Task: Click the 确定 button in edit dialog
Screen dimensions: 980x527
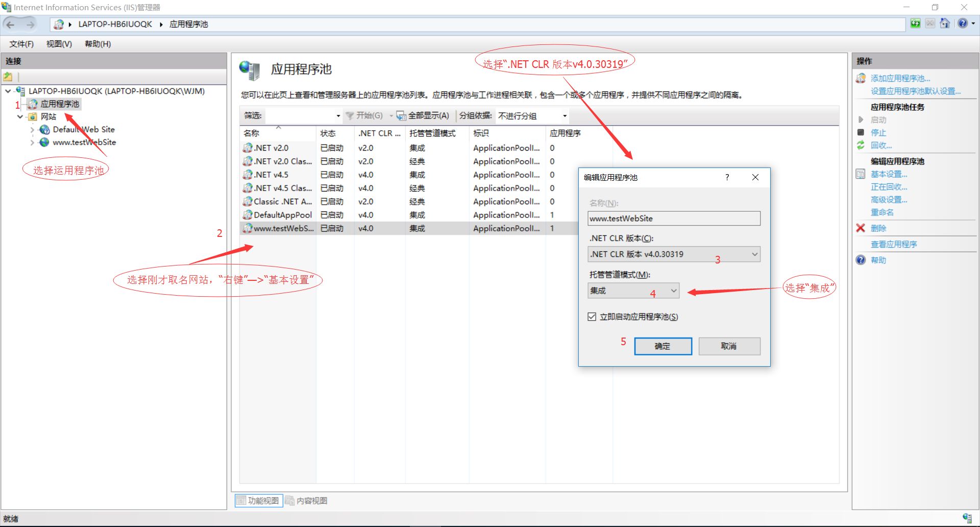Action: pos(663,346)
